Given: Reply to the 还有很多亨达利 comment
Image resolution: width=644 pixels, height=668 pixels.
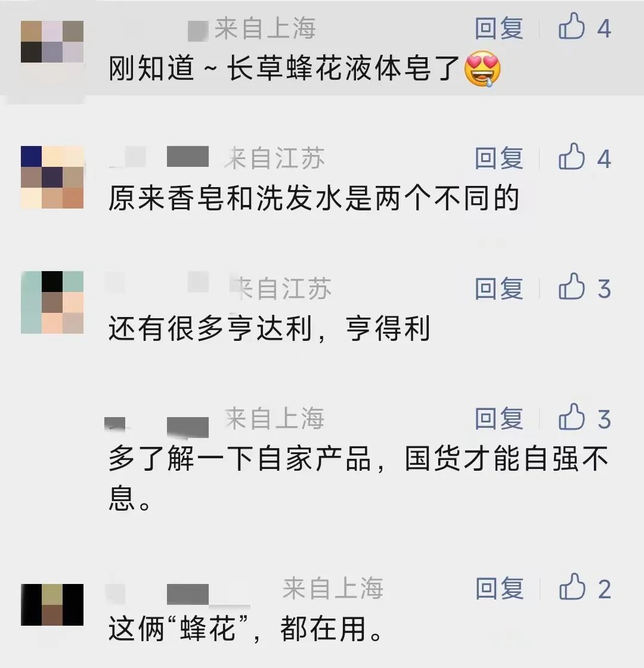Looking at the screenshot, I should pos(499,289).
